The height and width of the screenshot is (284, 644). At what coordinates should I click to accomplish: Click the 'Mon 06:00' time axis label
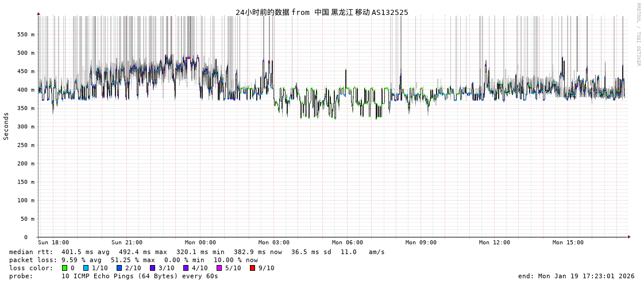pyautogui.click(x=348, y=243)
